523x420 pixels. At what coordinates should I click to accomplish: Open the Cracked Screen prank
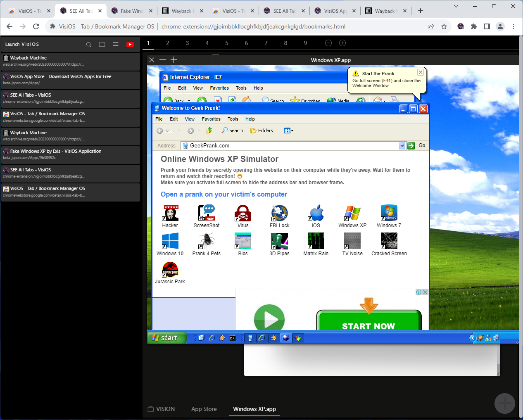tap(388, 241)
